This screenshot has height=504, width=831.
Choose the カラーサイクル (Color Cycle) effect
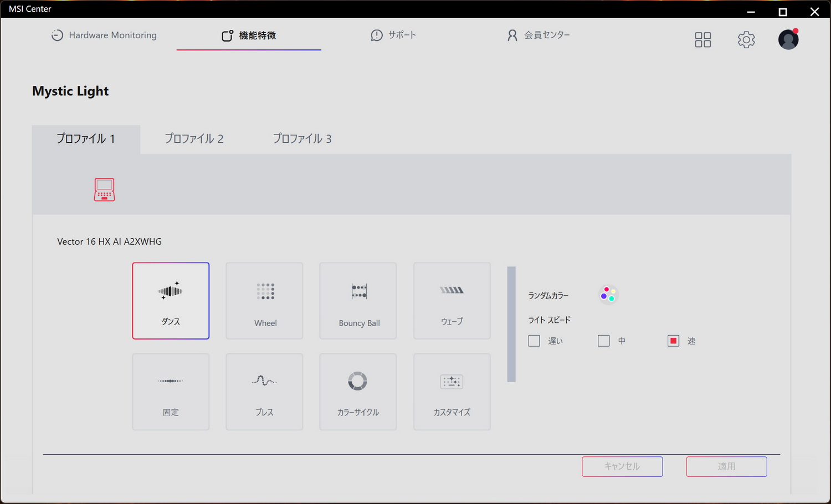pyautogui.click(x=358, y=392)
